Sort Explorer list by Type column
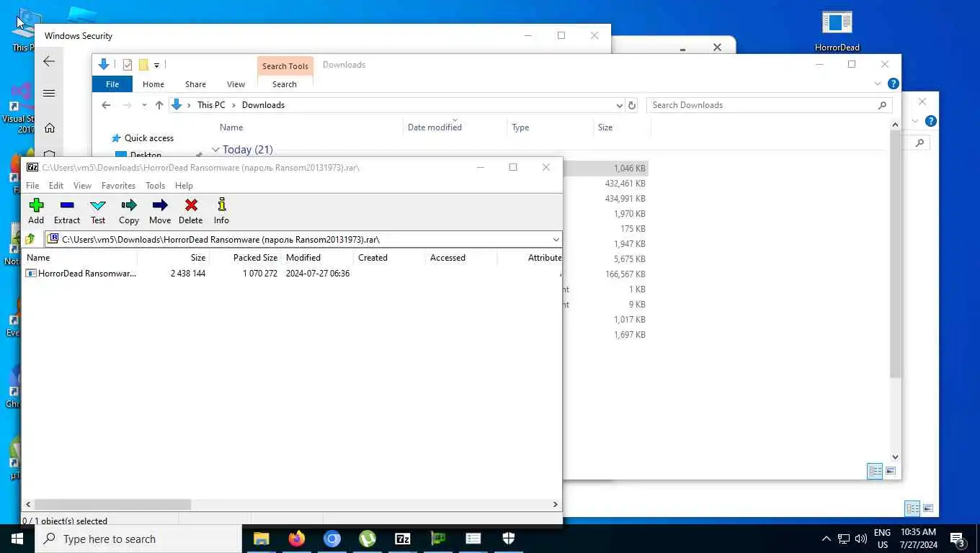 pos(520,127)
